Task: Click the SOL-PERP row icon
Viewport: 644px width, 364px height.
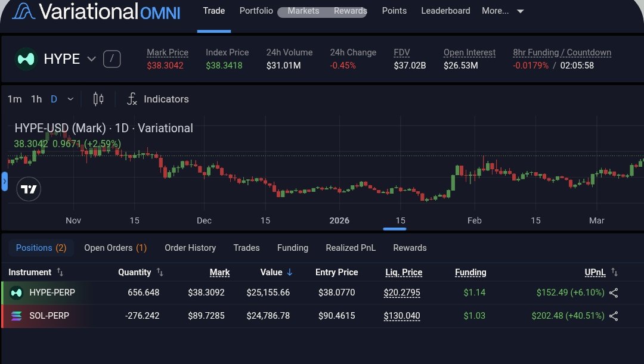Action: click(x=17, y=316)
